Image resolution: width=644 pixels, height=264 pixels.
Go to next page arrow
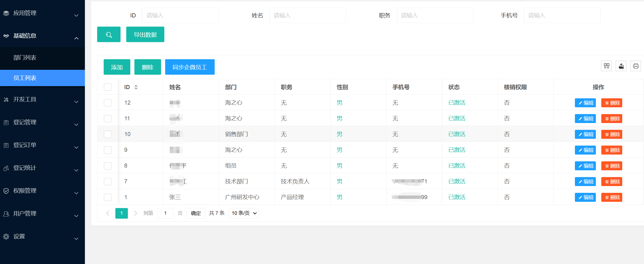(135, 213)
